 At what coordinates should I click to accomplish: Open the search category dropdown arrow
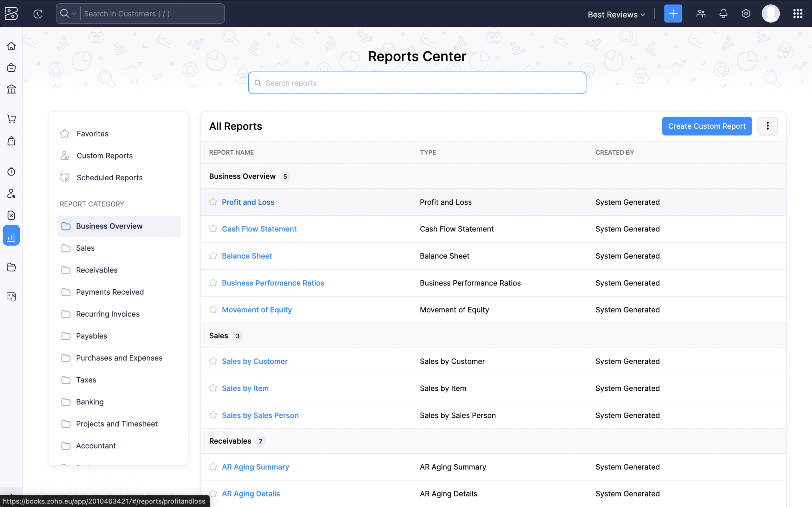pyautogui.click(x=75, y=14)
